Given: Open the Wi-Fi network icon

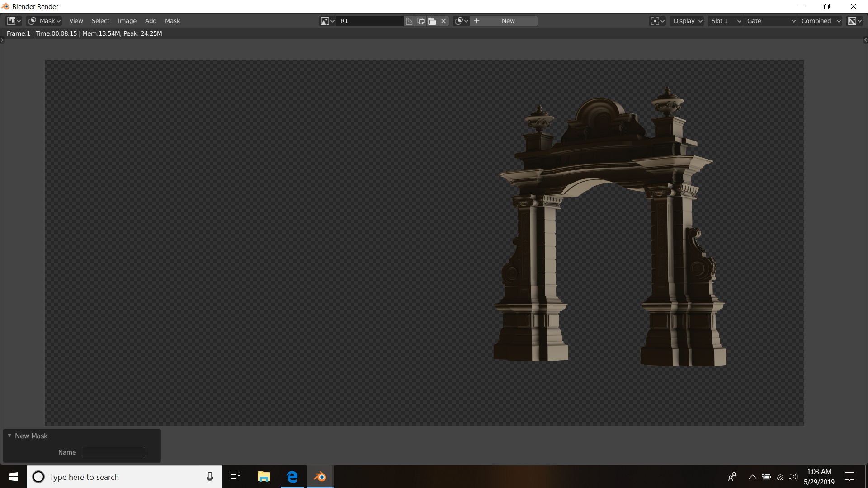Looking at the screenshot, I should 780,477.
